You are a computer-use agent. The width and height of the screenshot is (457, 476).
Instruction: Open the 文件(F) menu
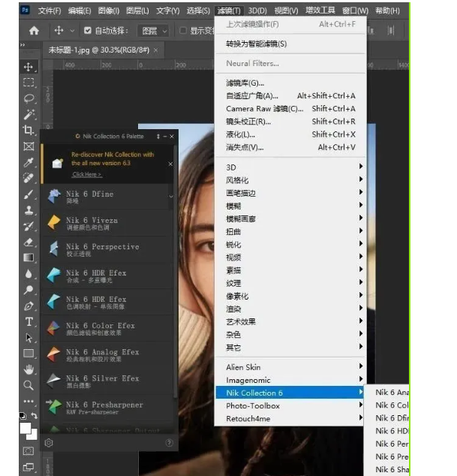(x=50, y=11)
